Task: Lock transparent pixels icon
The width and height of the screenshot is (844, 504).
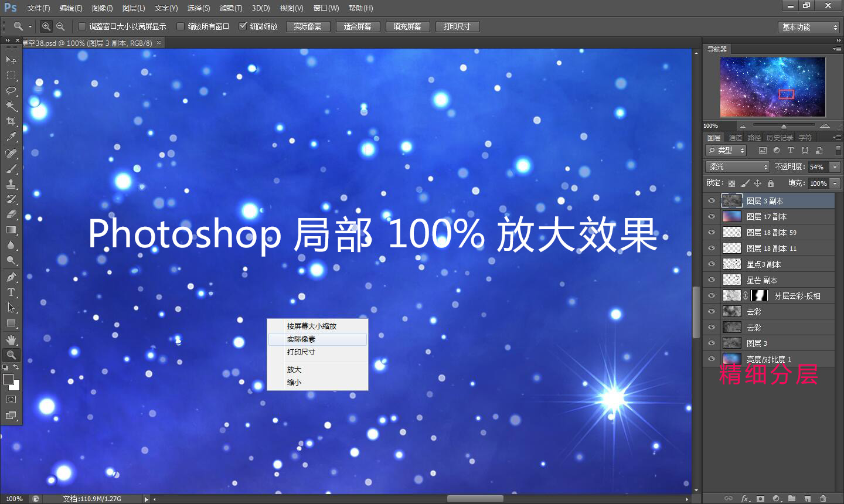Action: click(731, 183)
